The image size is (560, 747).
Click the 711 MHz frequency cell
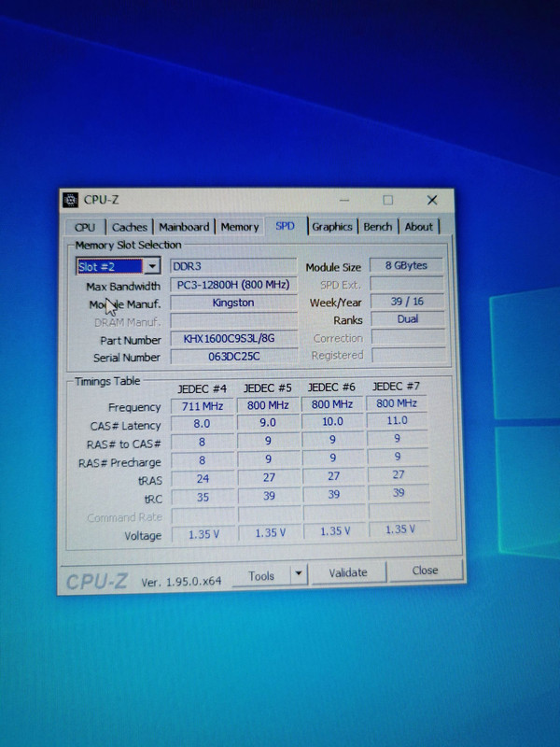[203, 406]
